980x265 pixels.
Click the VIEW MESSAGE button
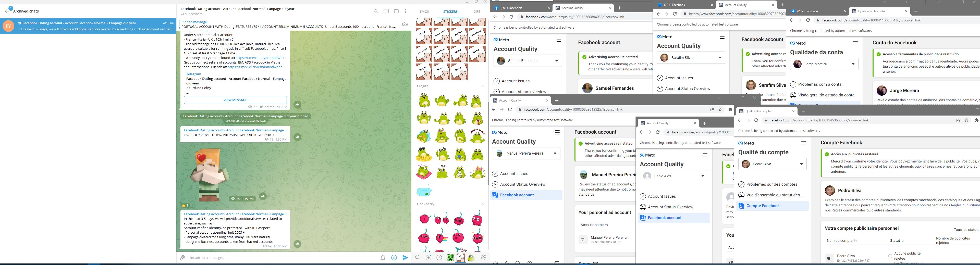[235, 100]
